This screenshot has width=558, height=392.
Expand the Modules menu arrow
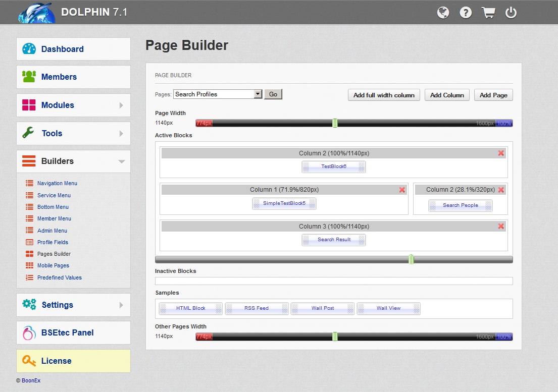tap(121, 105)
